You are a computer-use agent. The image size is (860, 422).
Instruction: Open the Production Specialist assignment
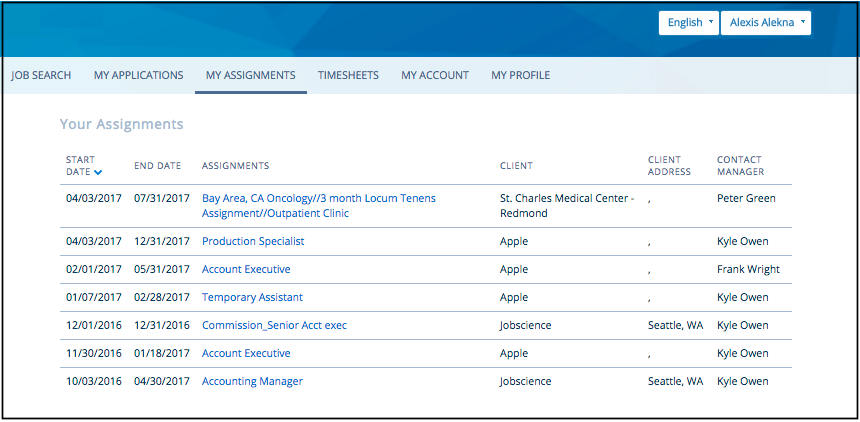point(253,241)
